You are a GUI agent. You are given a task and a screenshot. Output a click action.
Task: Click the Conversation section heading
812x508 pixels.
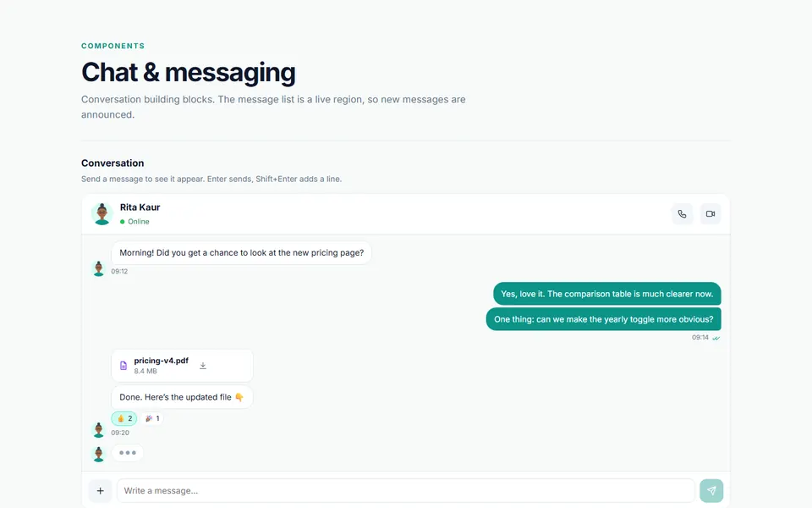click(112, 163)
